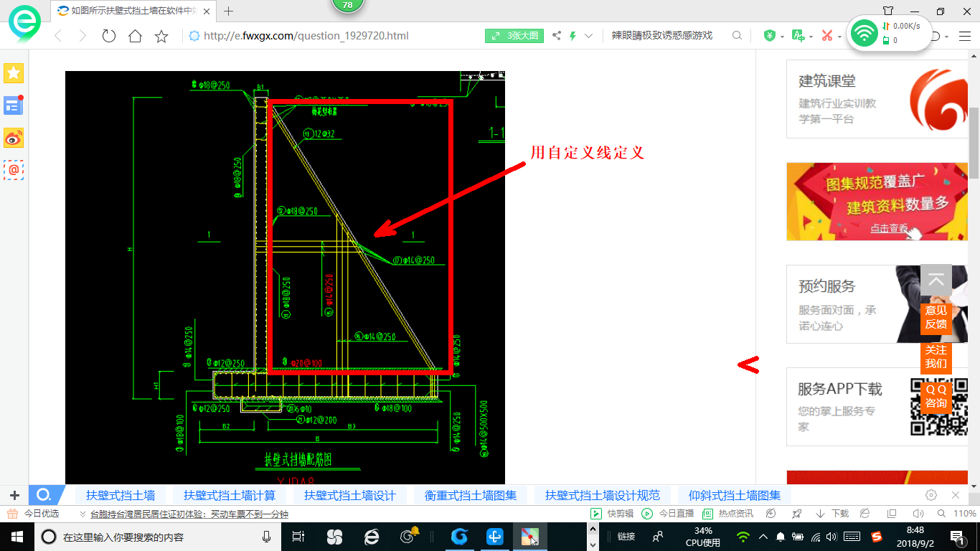This screenshot has width=980, height=551.
Task: Open dropdown beside scissors icon
Action: pos(839,37)
